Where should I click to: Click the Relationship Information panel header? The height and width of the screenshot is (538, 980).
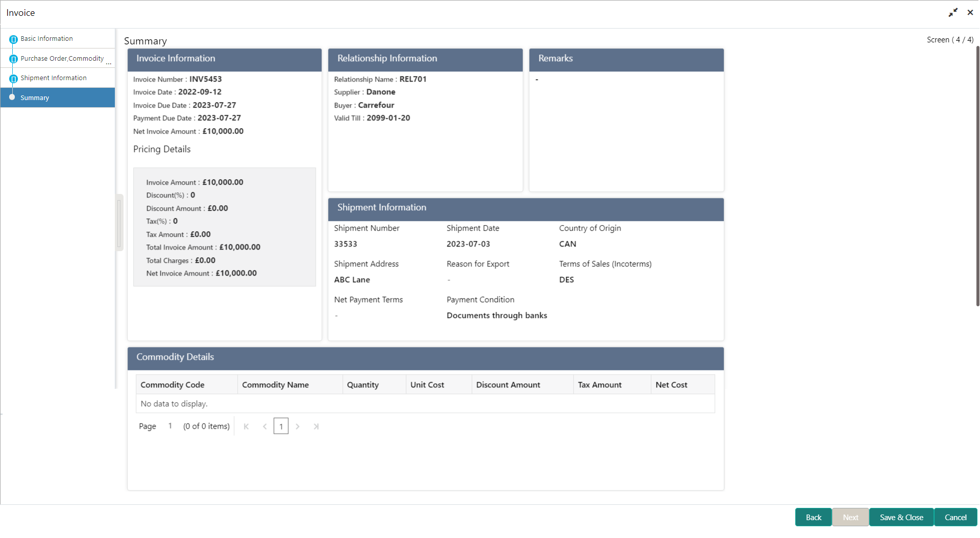[425, 60]
